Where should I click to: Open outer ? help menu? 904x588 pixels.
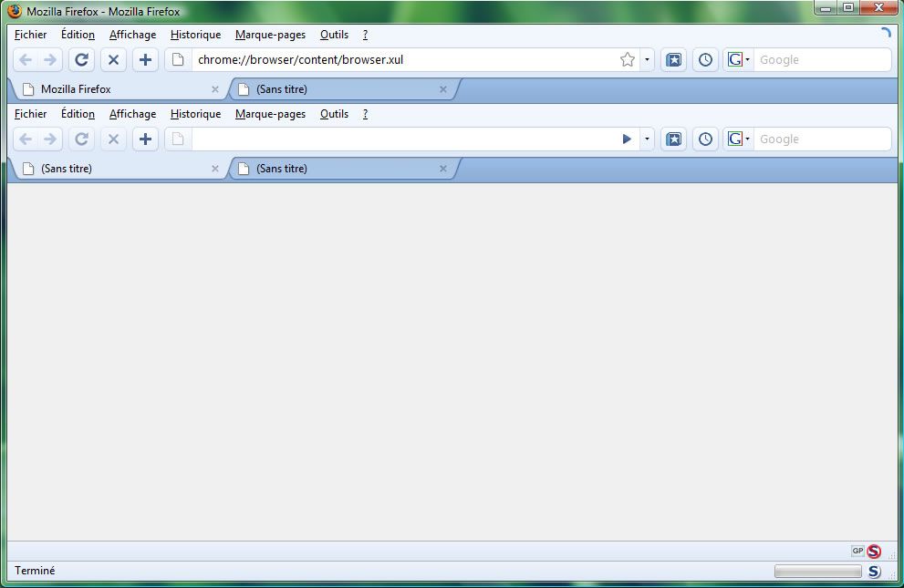[x=365, y=35]
